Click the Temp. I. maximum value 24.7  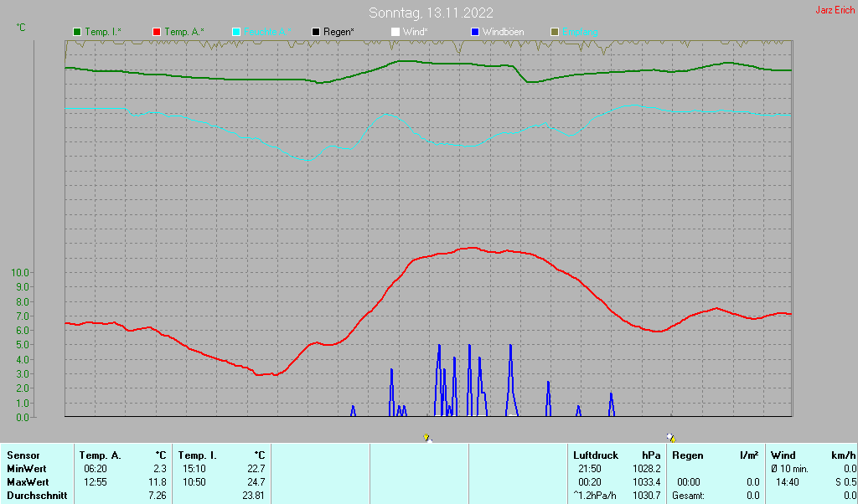point(256,482)
